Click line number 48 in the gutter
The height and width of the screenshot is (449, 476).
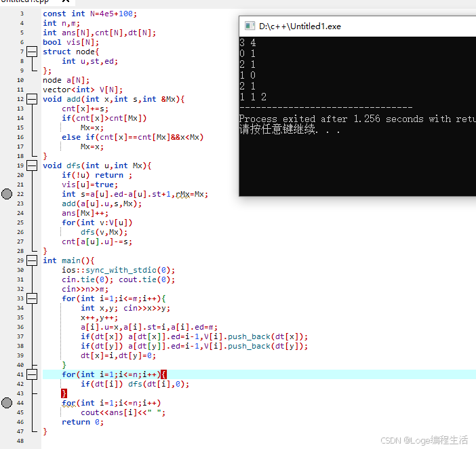pos(20,441)
